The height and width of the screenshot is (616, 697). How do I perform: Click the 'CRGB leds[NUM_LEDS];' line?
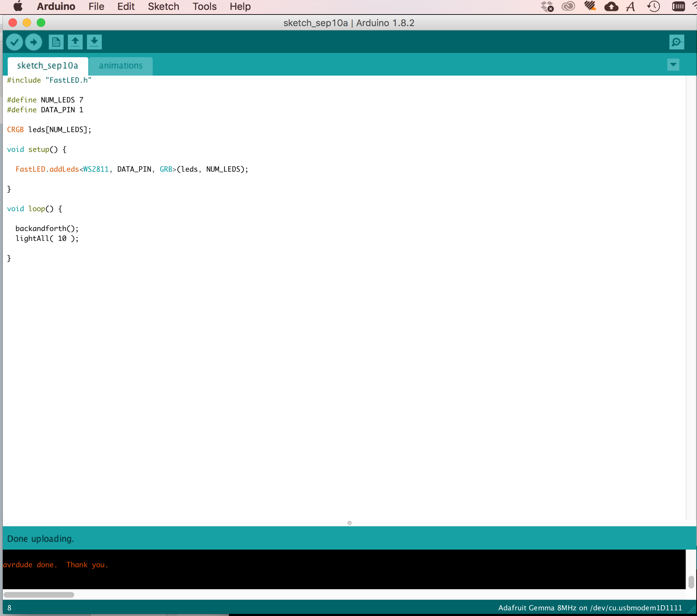coord(49,130)
